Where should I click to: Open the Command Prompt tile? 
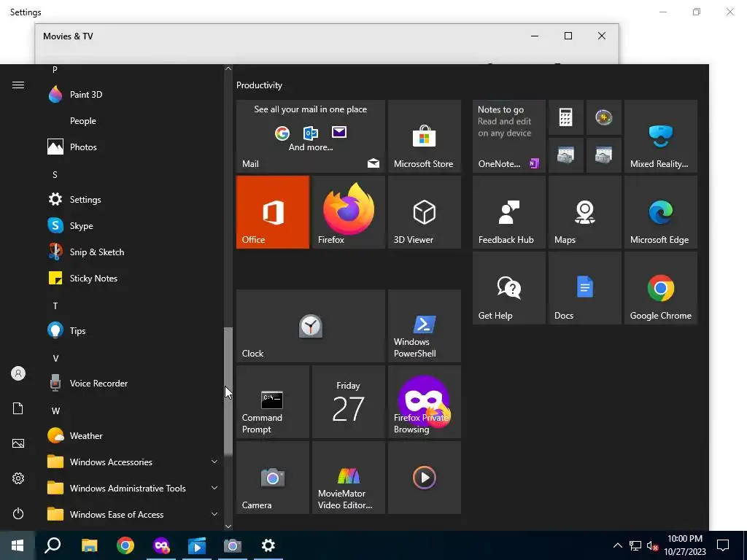(273, 402)
